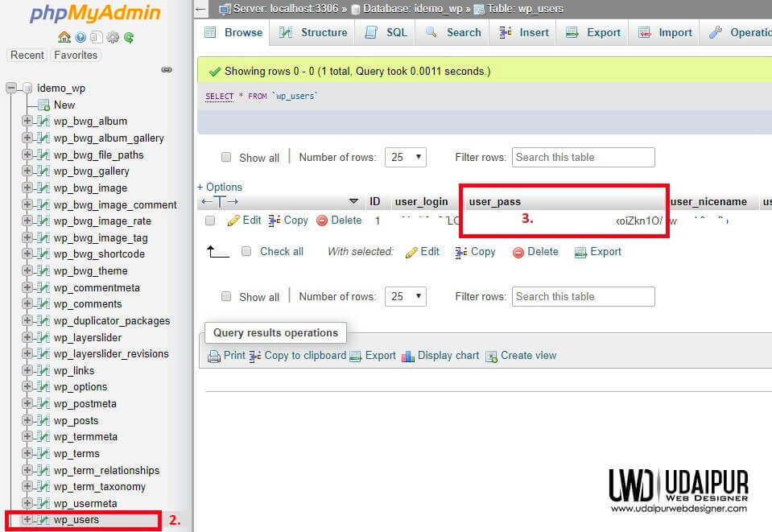Expand the wp_links table node
The image size is (772, 532).
[x=27, y=370]
